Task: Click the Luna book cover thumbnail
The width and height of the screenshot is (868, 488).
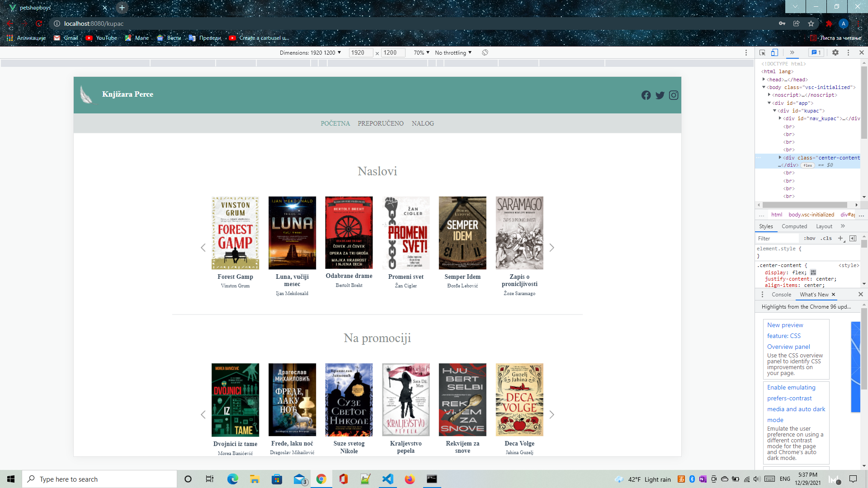Action: (292, 233)
